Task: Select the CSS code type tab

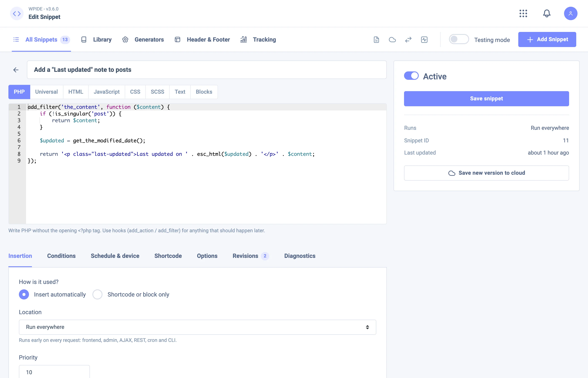Action: point(135,92)
